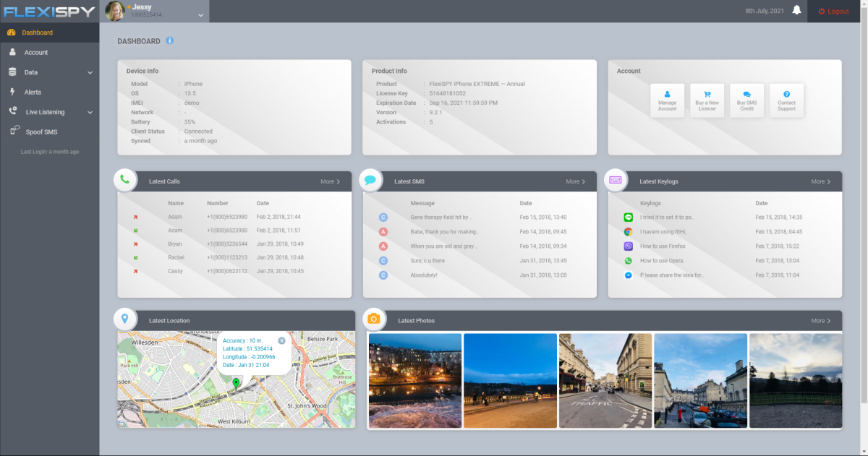This screenshot has width=868, height=456.
Task: Click the FlexiSPY logo
Action: click(49, 11)
